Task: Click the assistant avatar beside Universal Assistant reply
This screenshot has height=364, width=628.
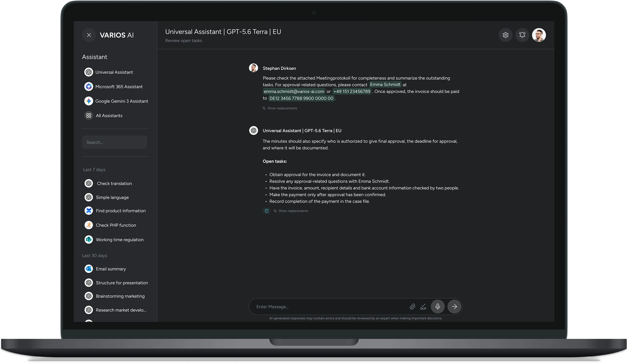Action: point(253,131)
